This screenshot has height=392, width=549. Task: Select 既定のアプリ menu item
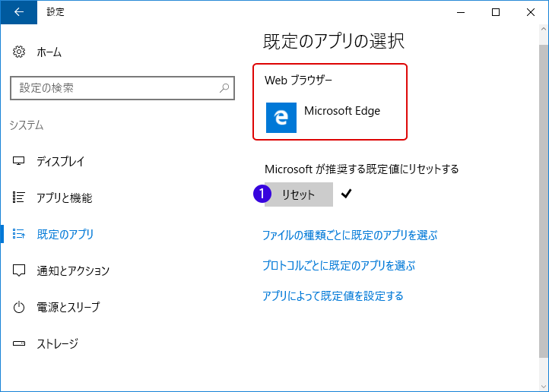65,234
